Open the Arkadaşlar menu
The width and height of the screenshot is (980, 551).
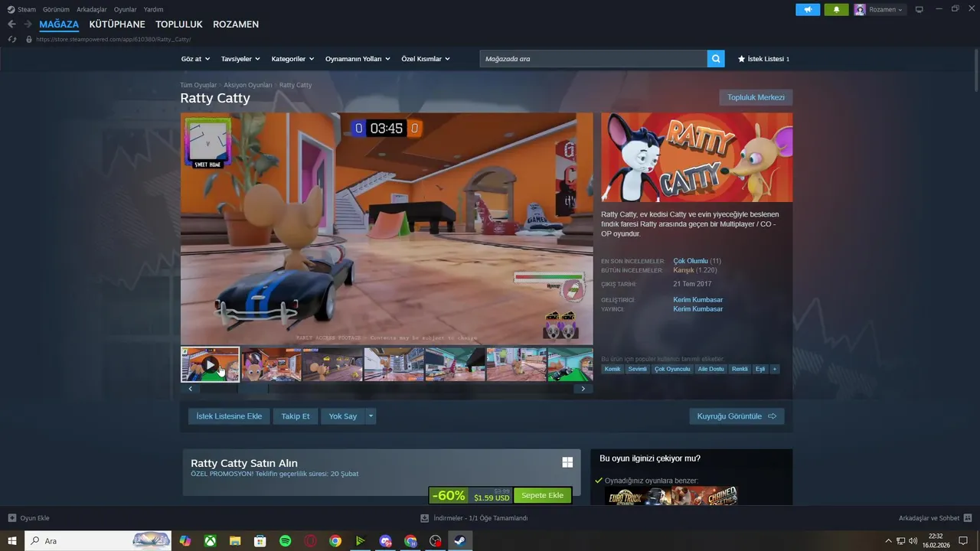92,9
